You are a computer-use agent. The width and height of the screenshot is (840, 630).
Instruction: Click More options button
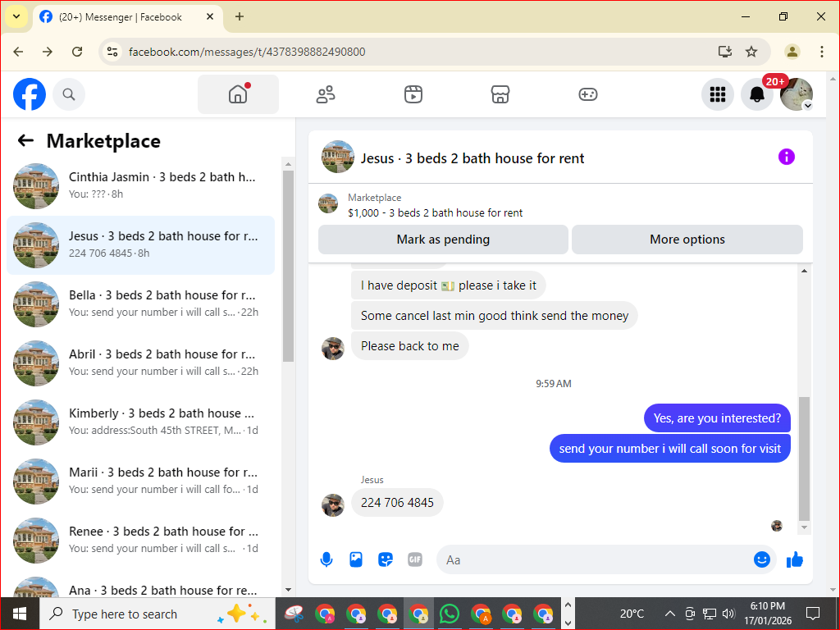687,240
